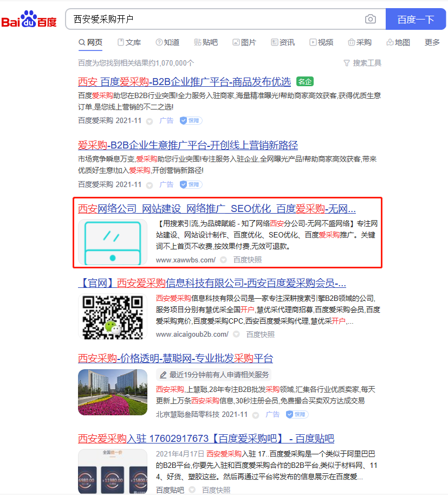This screenshot has height=495, width=448.
Task: Open result 西安网络公司 网站建设 网络推广
Action: [x=217, y=209]
